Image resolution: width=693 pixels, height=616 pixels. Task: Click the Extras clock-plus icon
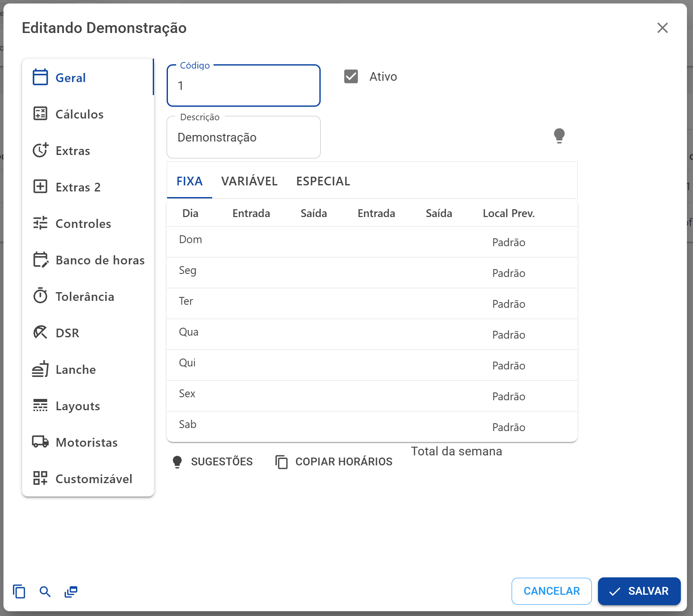pyautogui.click(x=40, y=150)
